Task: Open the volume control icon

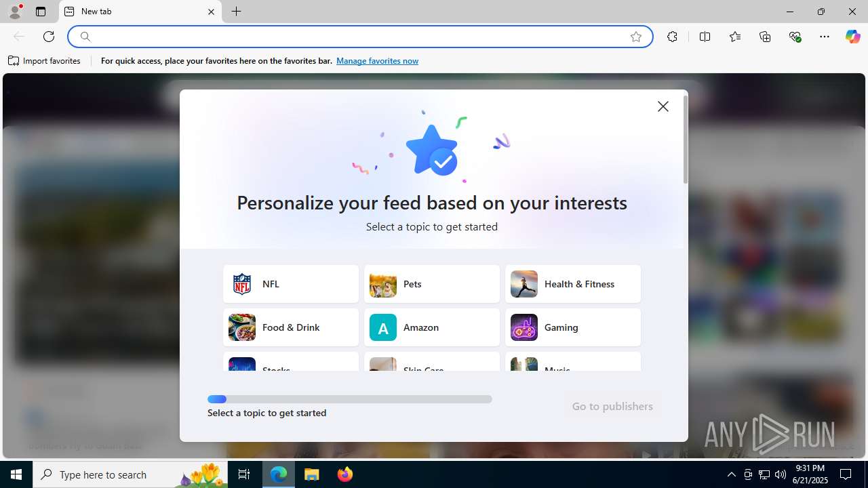Action: tap(781, 474)
